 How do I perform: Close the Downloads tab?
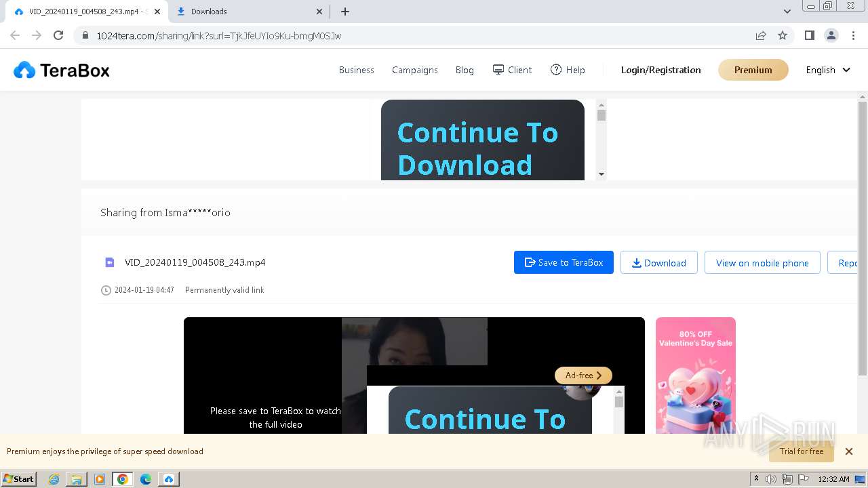click(x=320, y=12)
